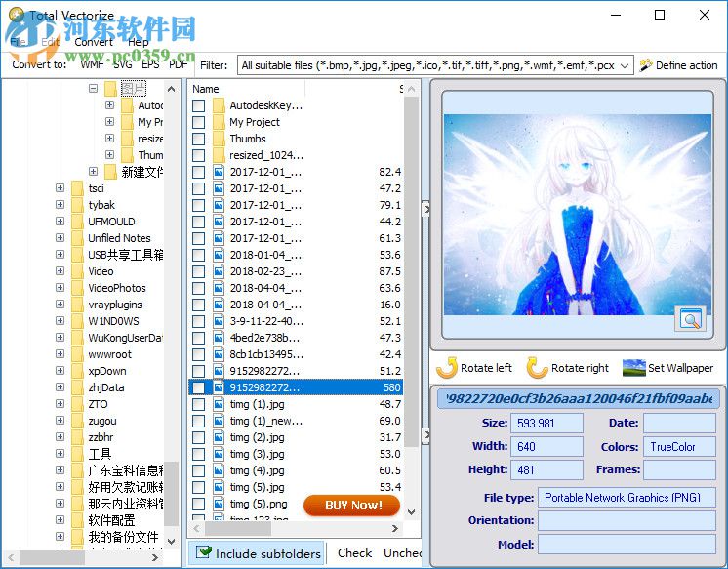Click the folder icon beside wwwroot
This screenshot has width=728, height=569.
(x=77, y=354)
